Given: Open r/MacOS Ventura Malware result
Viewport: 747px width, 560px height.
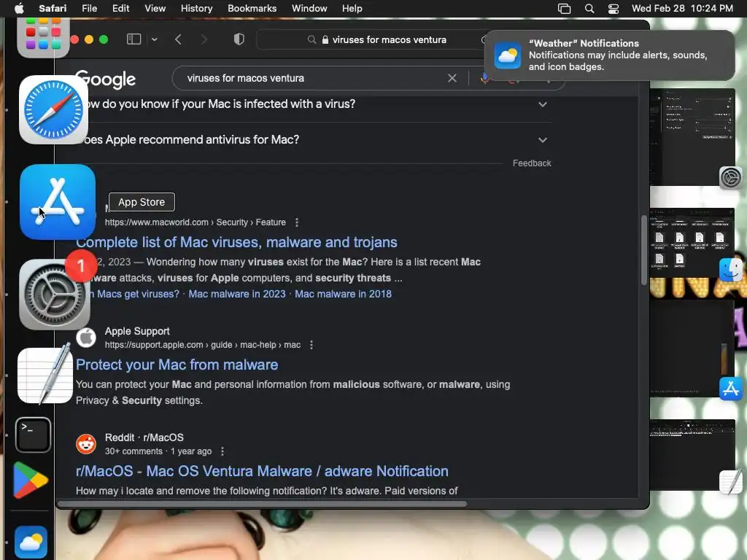Looking at the screenshot, I should (262, 472).
